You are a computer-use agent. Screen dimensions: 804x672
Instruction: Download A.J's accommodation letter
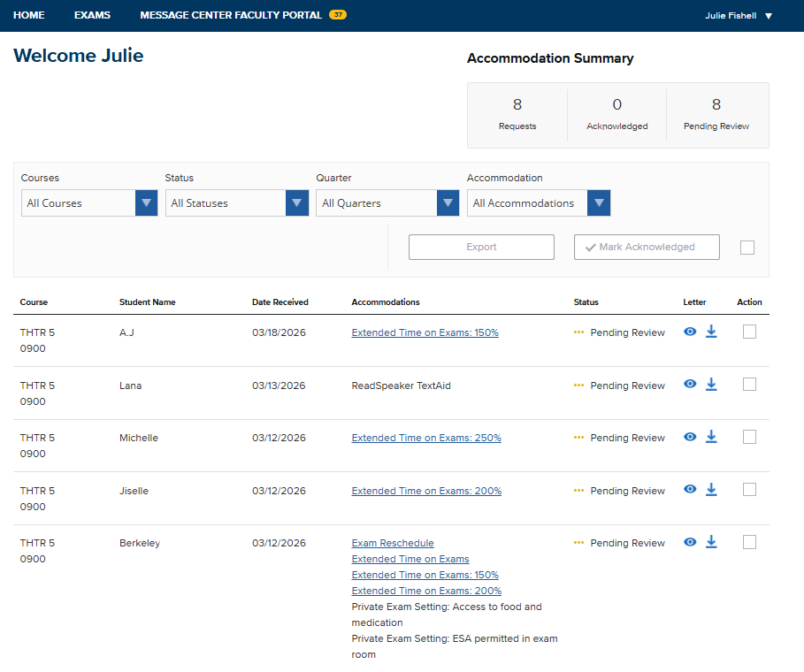(711, 332)
